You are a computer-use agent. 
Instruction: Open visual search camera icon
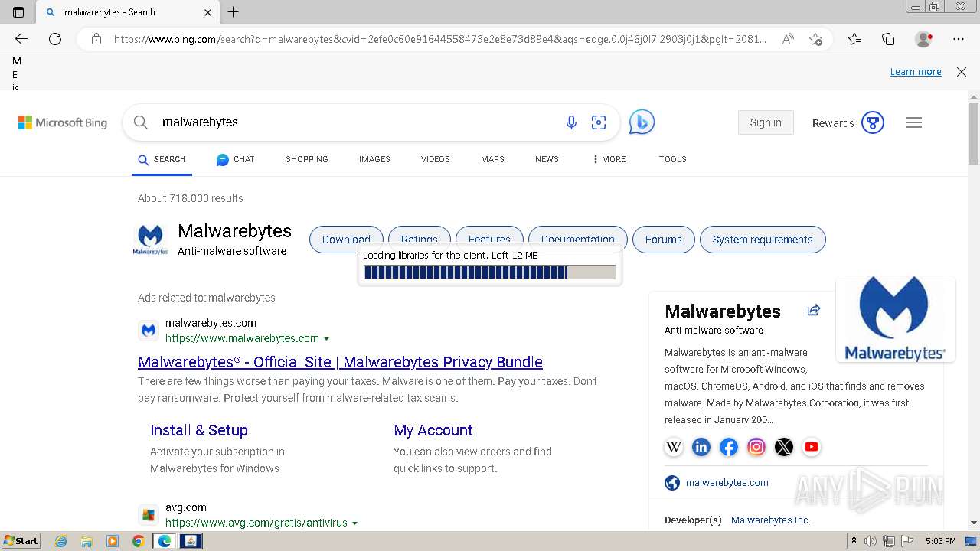[599, 122]
